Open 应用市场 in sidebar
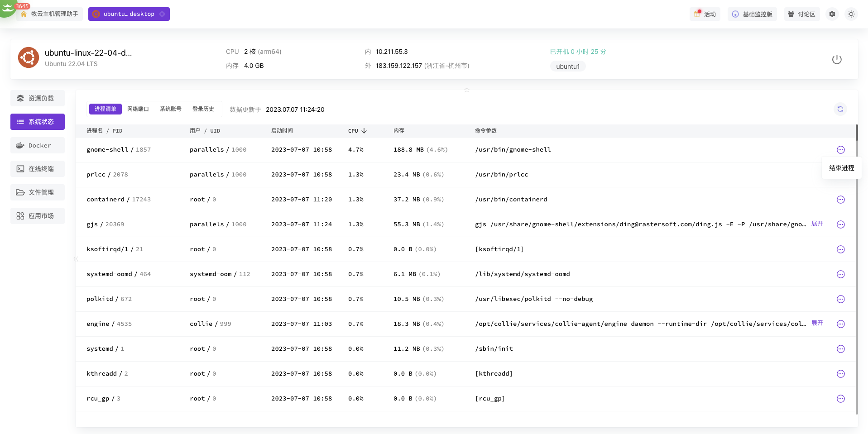The width and height of the screenshot is (868, 434). click(38, 216)
